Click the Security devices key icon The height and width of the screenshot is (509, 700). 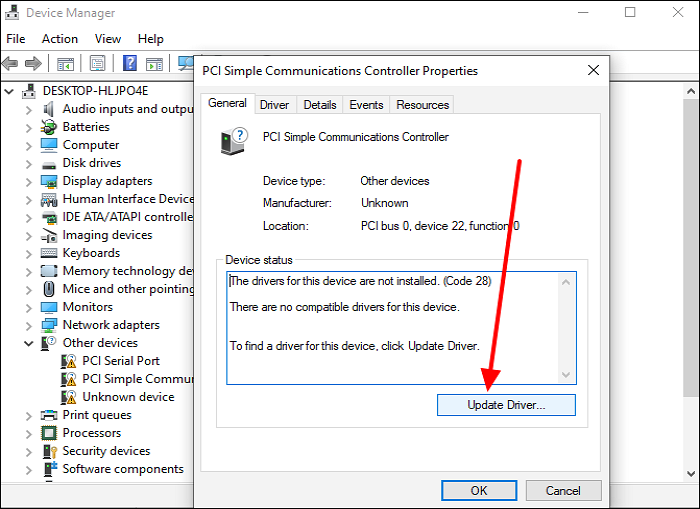coord(49,451)
